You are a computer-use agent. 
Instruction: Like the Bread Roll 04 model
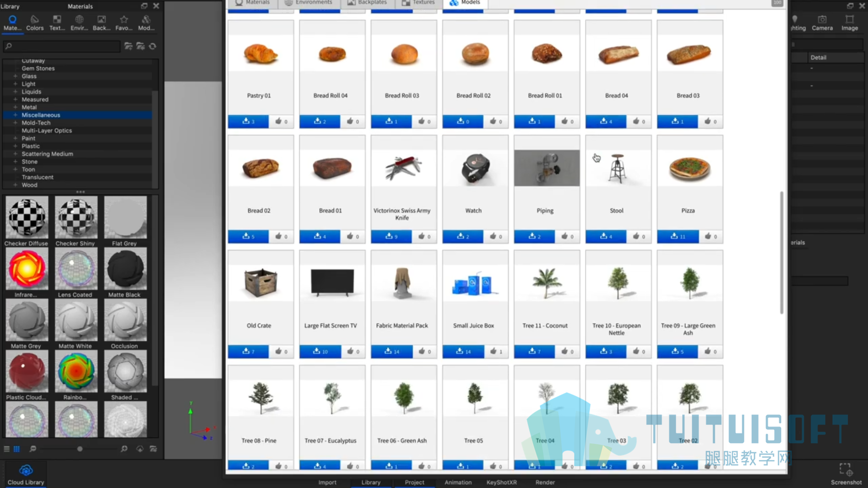click(353, 122)
